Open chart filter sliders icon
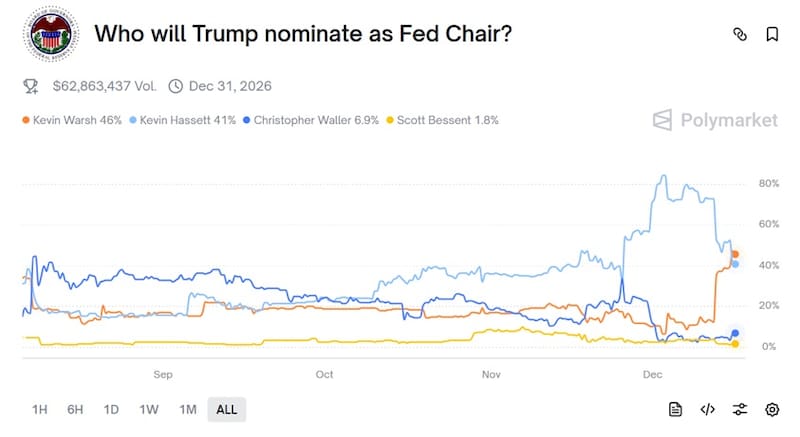 click(740, 409)
